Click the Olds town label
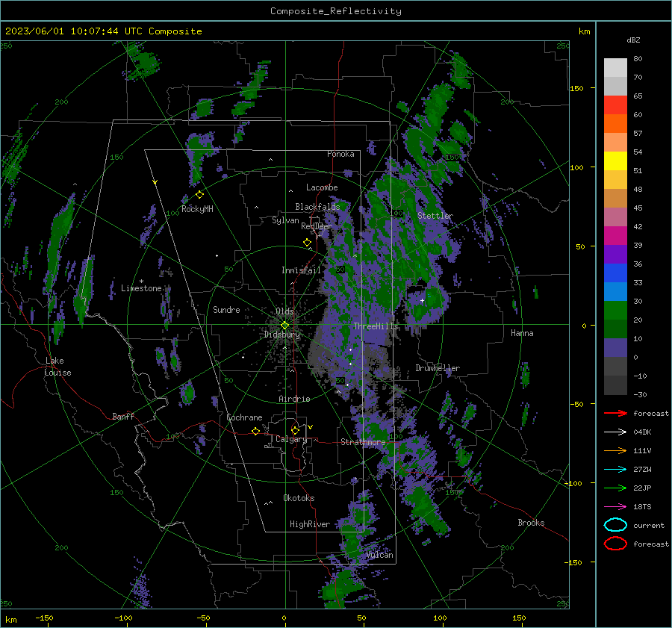The width and height of the screenshot is (672, 628). (284, 311)
